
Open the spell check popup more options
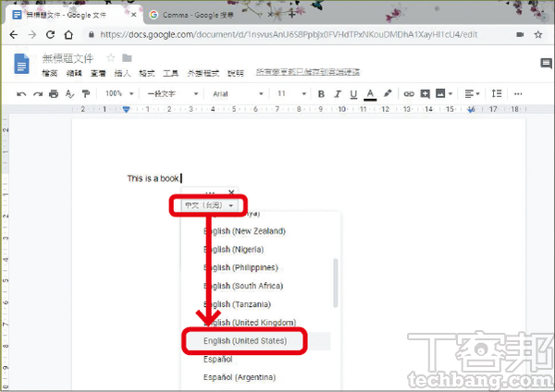pyautogui.click(x=211, y=193)
